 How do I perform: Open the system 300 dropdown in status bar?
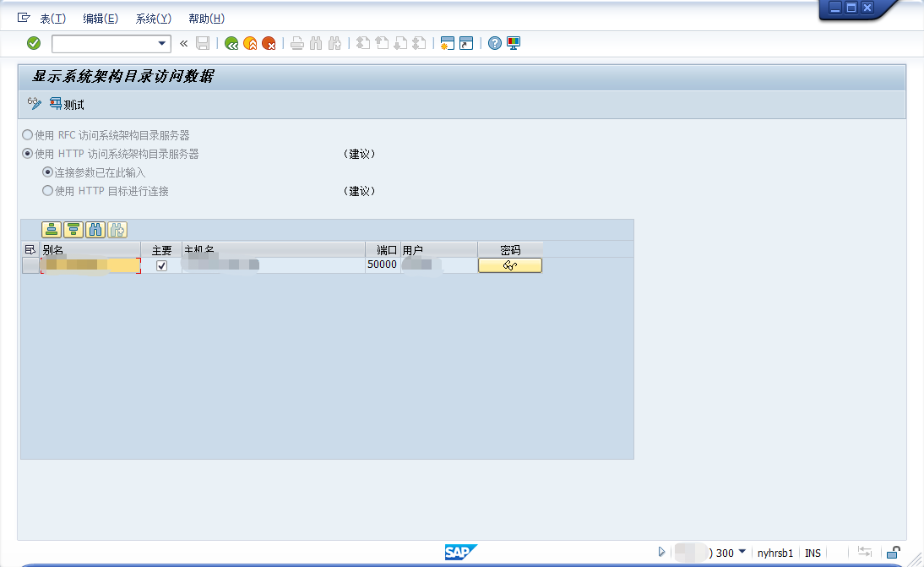(742, 552)
